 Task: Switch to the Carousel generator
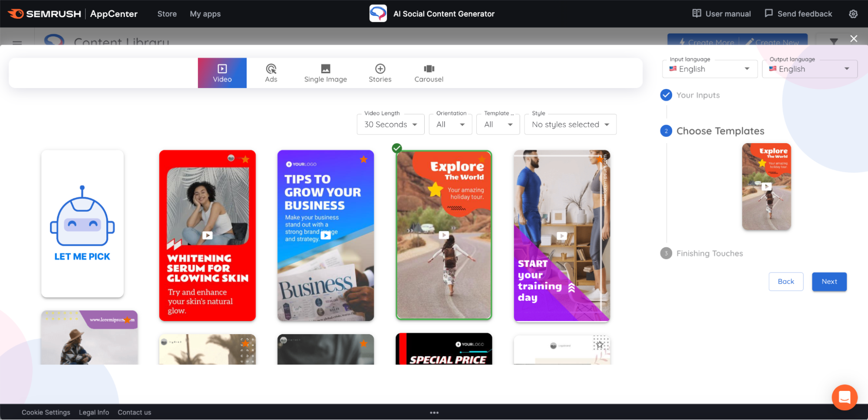[429, 72]
